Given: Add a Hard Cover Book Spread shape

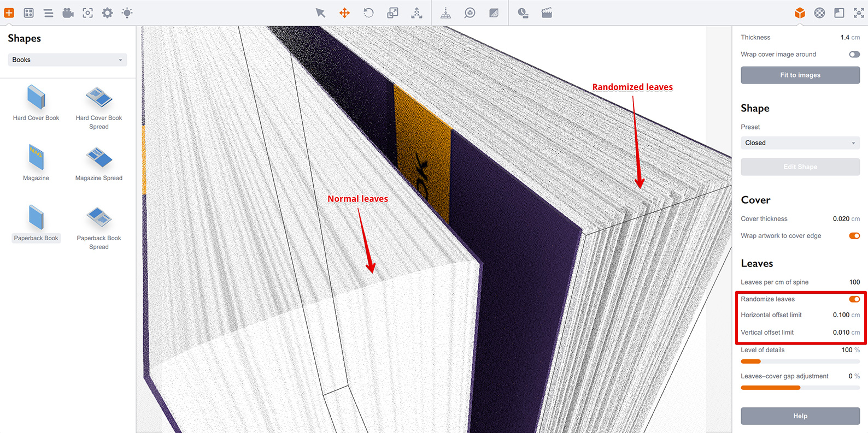Looking at the screenshot, I should coord(99,107).
